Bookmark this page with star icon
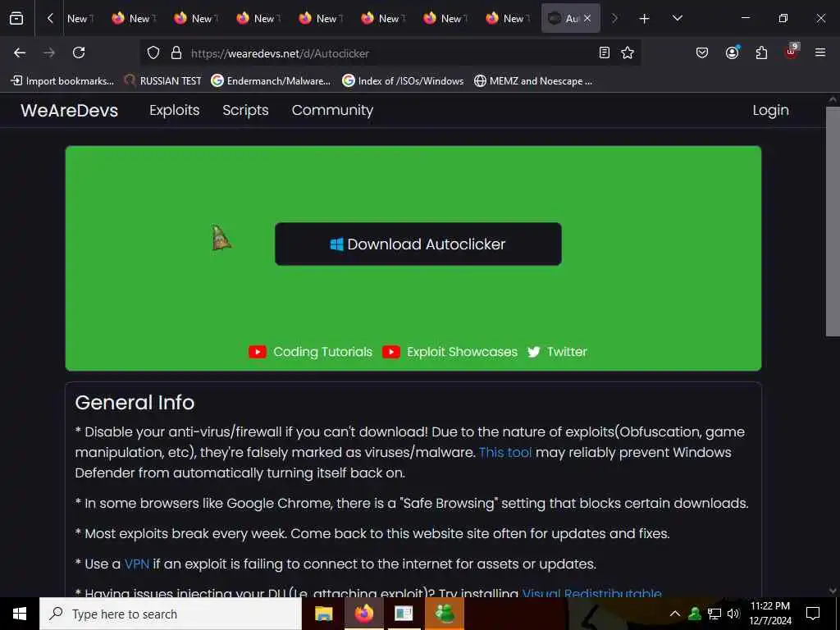The width and height of the screenshot is (840, 630). [x=628, y=52]
